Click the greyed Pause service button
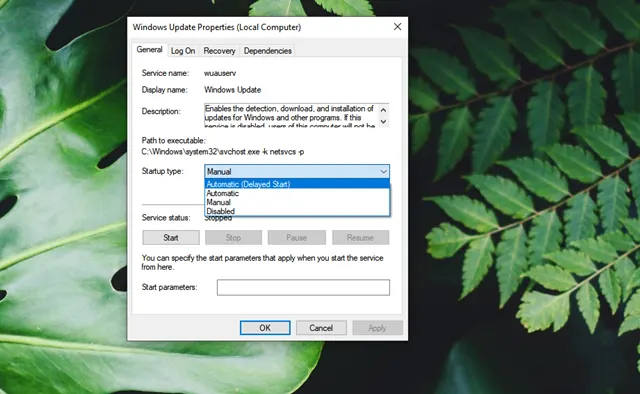Viewport: 640px width, 394px height. coord(296,238)
